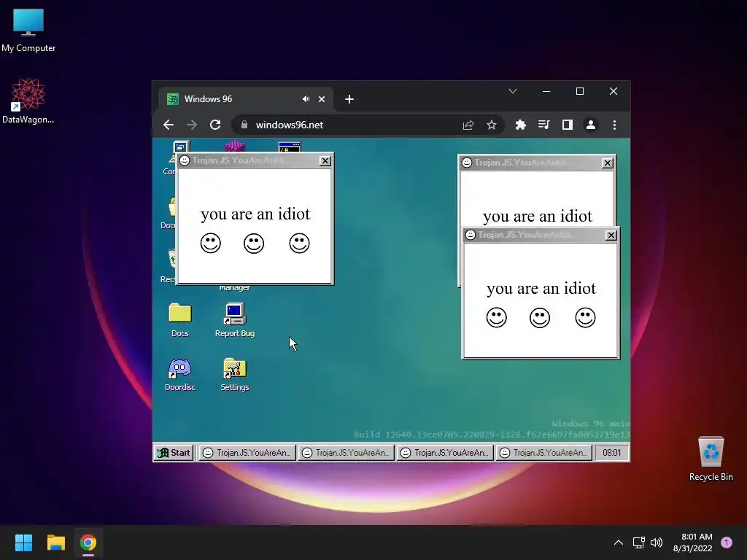Open the DataWagon shortcut on desktop
The image size is (747, 560).
[x=28, y=101]
